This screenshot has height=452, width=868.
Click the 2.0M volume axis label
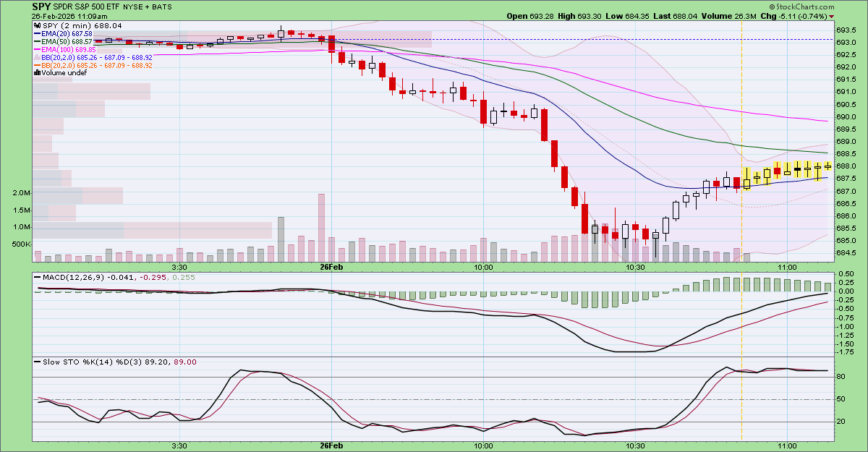(20, 193)
